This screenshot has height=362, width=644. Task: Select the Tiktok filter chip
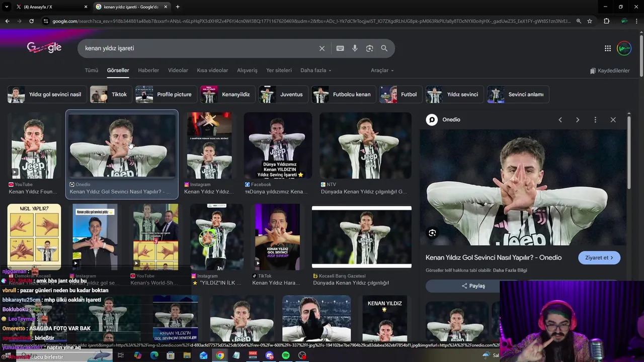pyautogui.click(x=111, y=95)
